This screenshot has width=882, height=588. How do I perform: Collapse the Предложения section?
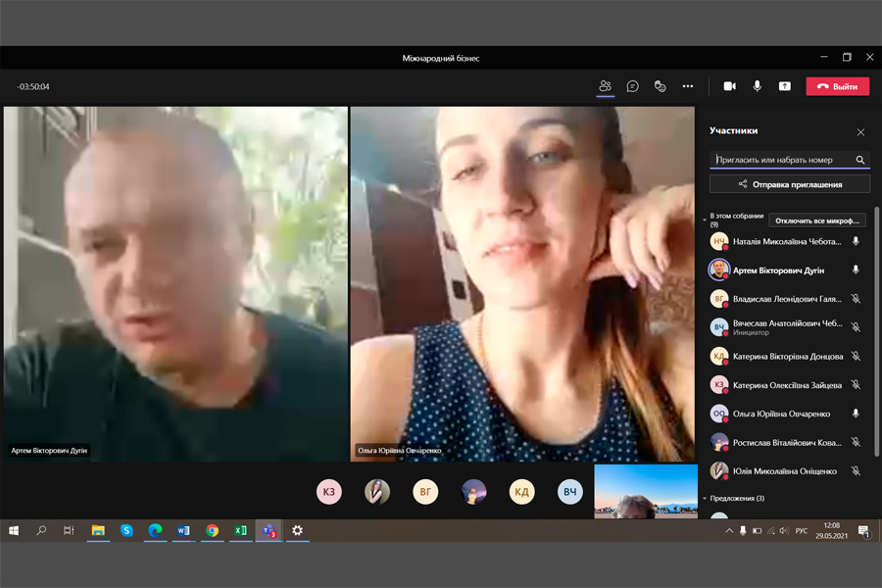point(705,499)
